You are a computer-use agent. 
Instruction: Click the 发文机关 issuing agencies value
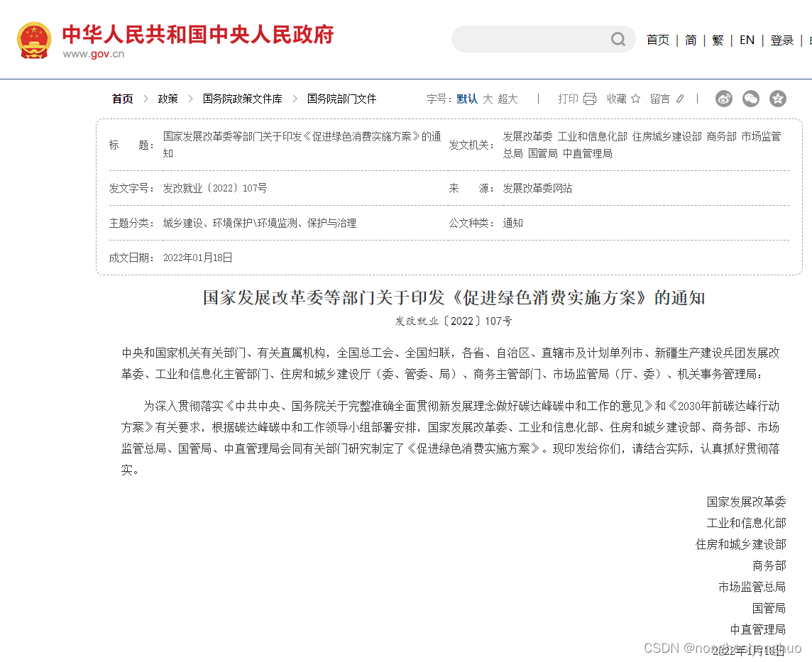coord(642,145)
